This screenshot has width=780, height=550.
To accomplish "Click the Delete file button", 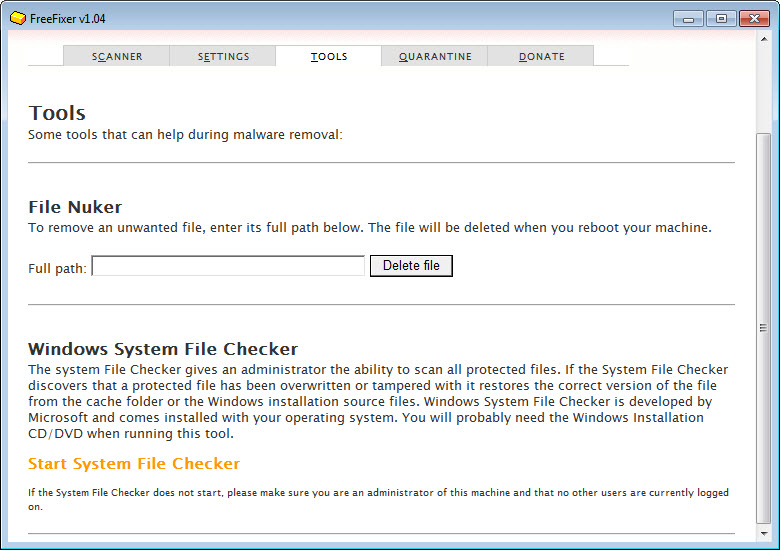I will click(x=411, y=266).
